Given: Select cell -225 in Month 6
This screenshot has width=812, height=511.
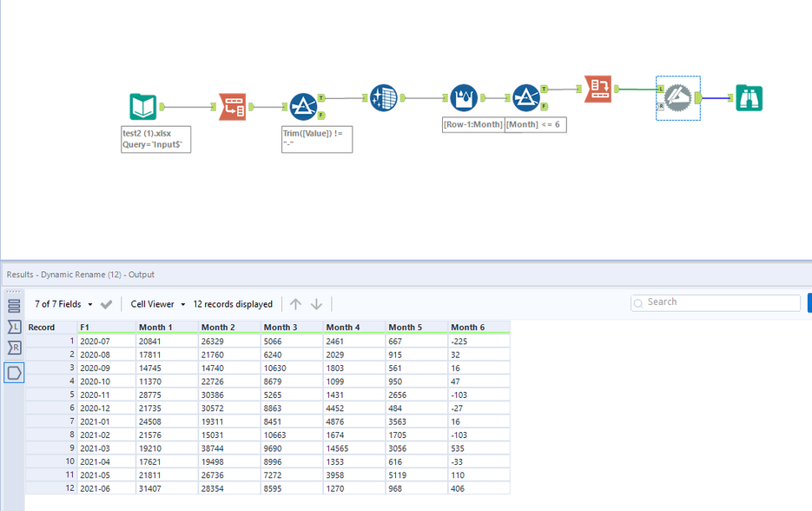Looking at the screenshot, I should pos(479,341).
